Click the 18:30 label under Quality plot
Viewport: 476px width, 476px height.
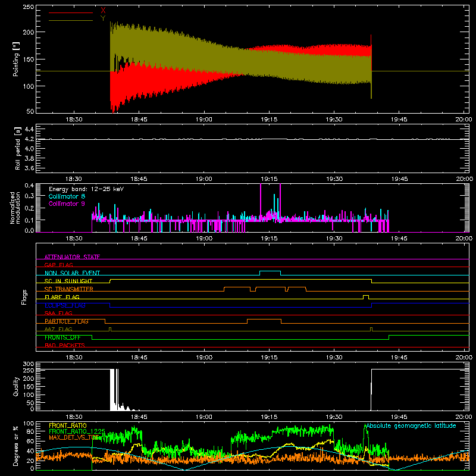[x=74, y=417]
